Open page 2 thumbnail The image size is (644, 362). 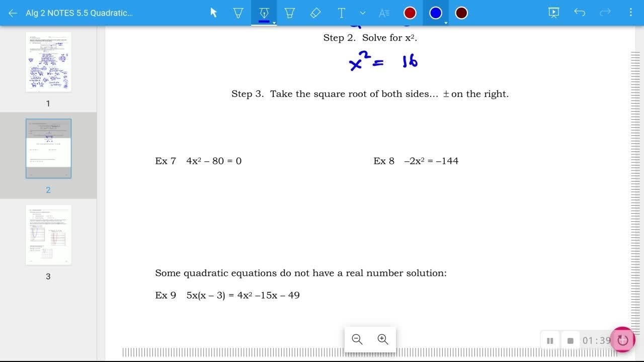click(48, 148)
